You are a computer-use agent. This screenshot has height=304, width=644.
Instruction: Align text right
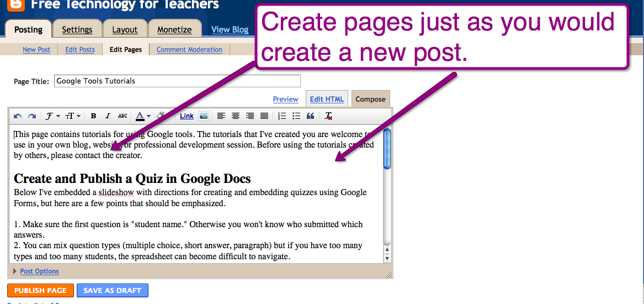click(x=250, y=117)
